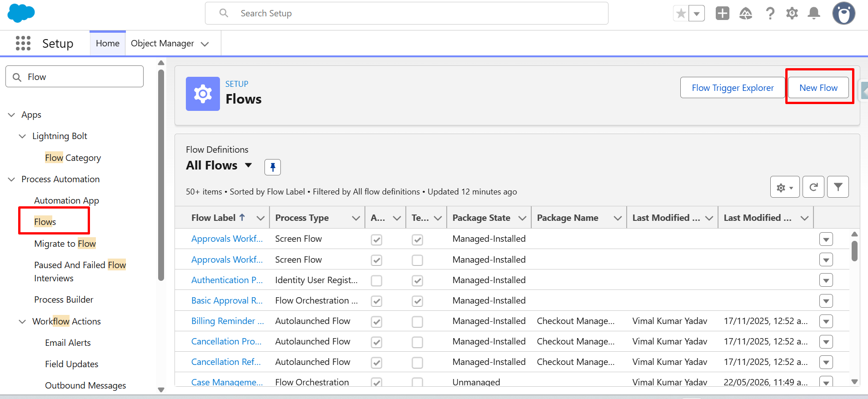Image resolution: width=868 pixels, height=399 pixels.
Task: Open Flow Trigger Explorer
Action: pos(733,88)
